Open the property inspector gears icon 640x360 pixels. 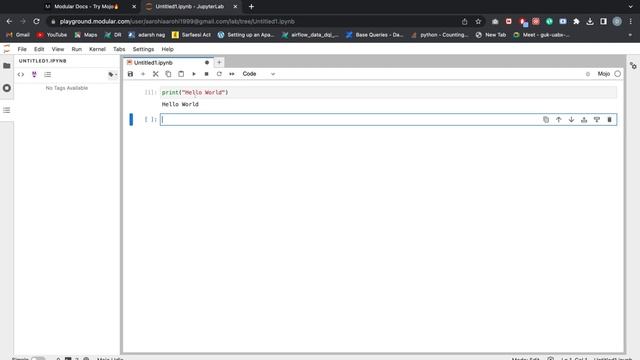[x=633, y=66]
